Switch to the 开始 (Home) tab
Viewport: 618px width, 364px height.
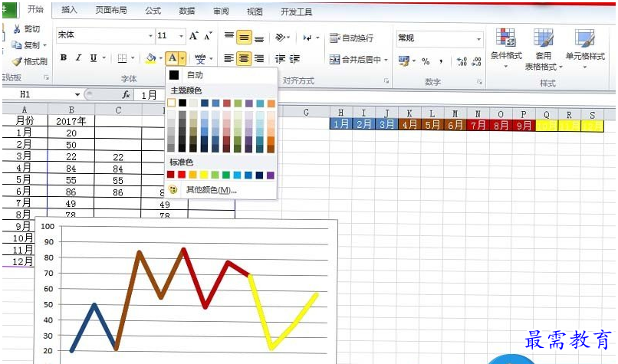35,9
